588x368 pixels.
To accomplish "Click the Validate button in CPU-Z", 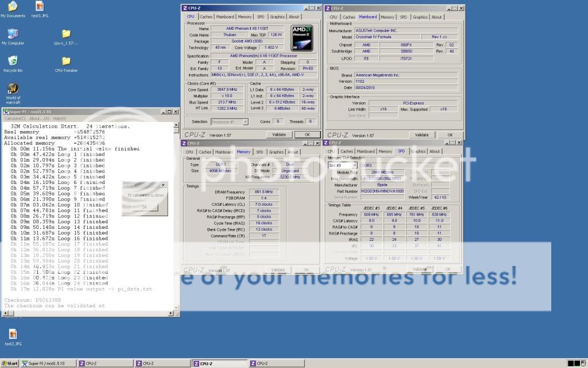I will tap(279, 134).
